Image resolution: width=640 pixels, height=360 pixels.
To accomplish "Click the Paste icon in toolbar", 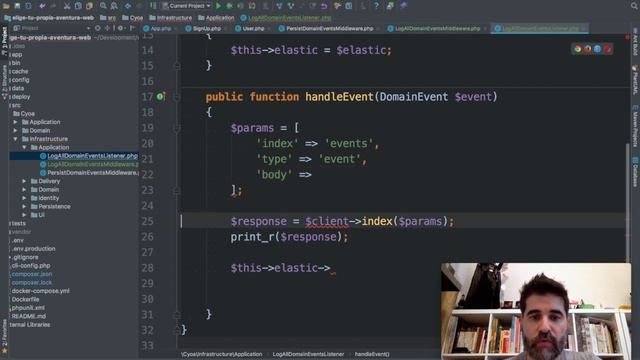I will click(x=89, y=6).
